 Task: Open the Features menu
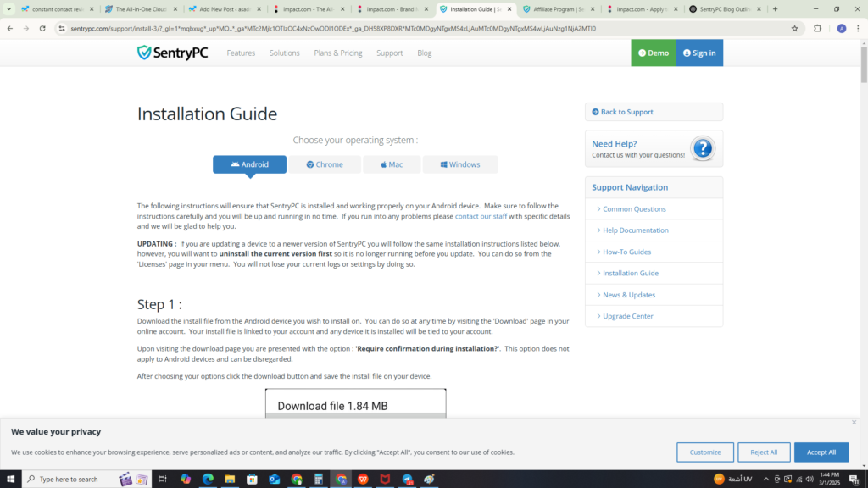tap(241, 53)
